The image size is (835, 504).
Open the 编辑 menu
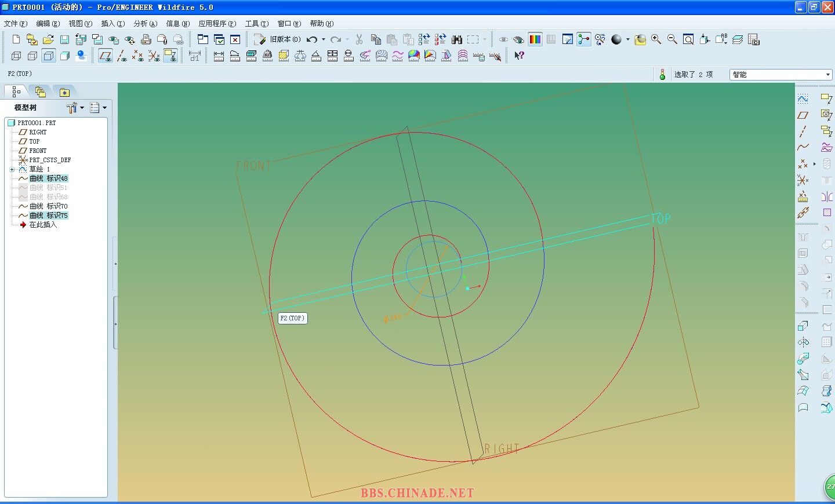point(48,24)
